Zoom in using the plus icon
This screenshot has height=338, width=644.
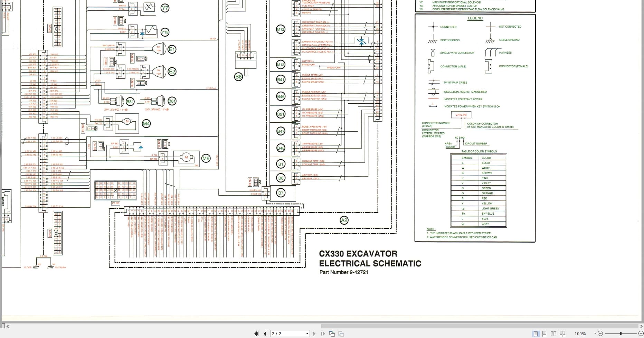pyautogui.click(x=641, y=334)
